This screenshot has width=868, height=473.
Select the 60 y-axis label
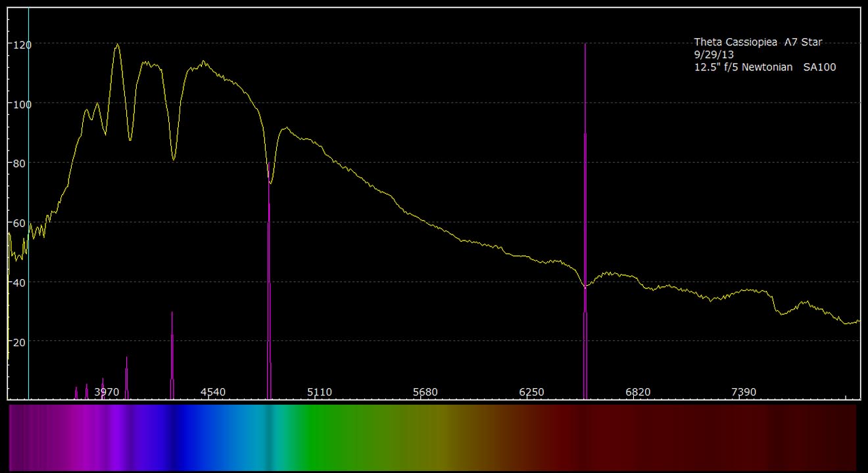coord(18,223)
